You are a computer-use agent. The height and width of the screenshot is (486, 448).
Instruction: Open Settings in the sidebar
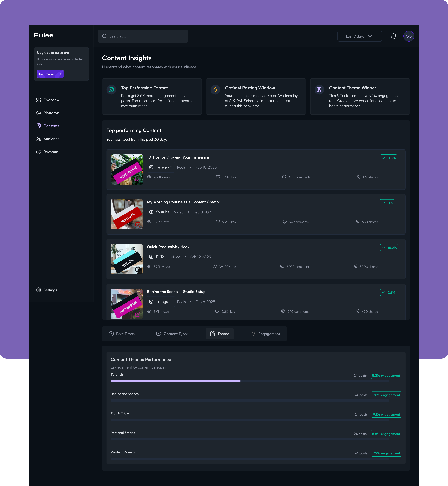point(50,290)
